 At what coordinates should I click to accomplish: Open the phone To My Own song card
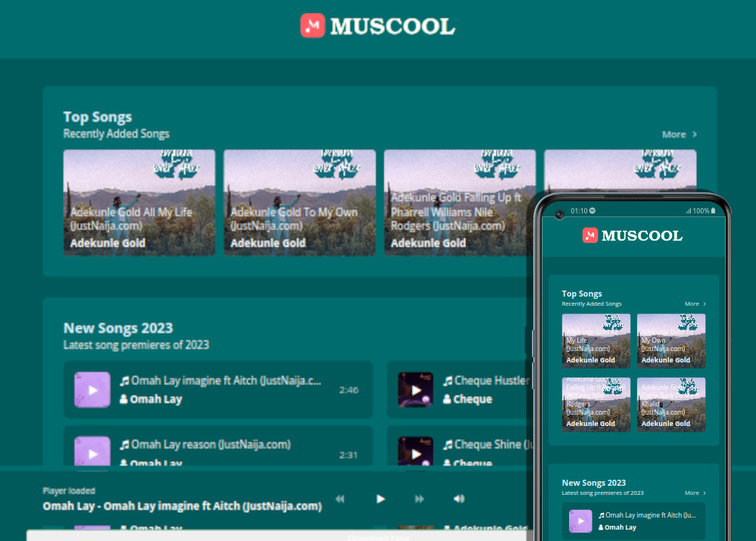click(671, 341)
